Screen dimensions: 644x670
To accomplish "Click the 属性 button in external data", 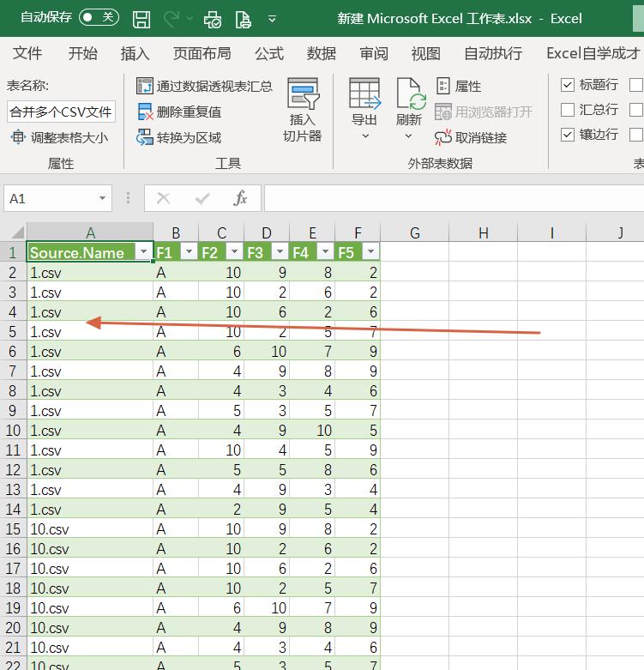I will (459, 87).
